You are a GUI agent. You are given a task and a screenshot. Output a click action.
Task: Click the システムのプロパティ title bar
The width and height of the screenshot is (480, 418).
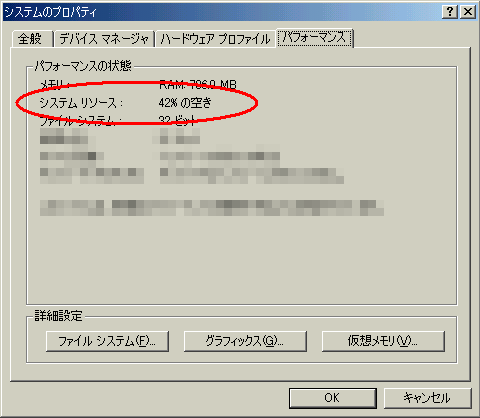[x=220, y=12]
